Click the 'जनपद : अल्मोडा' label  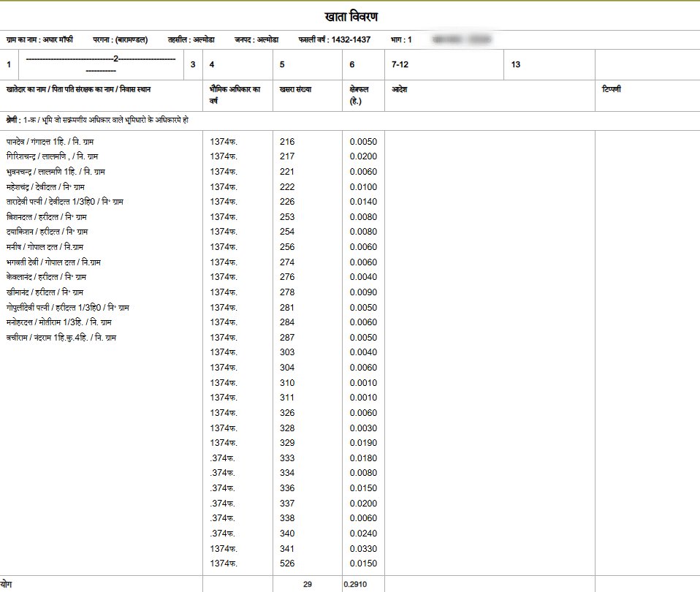pos(256,39)
